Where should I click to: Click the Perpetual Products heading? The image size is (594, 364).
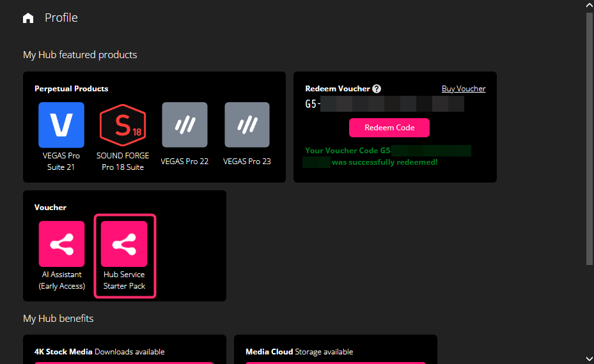click(72, 89)
